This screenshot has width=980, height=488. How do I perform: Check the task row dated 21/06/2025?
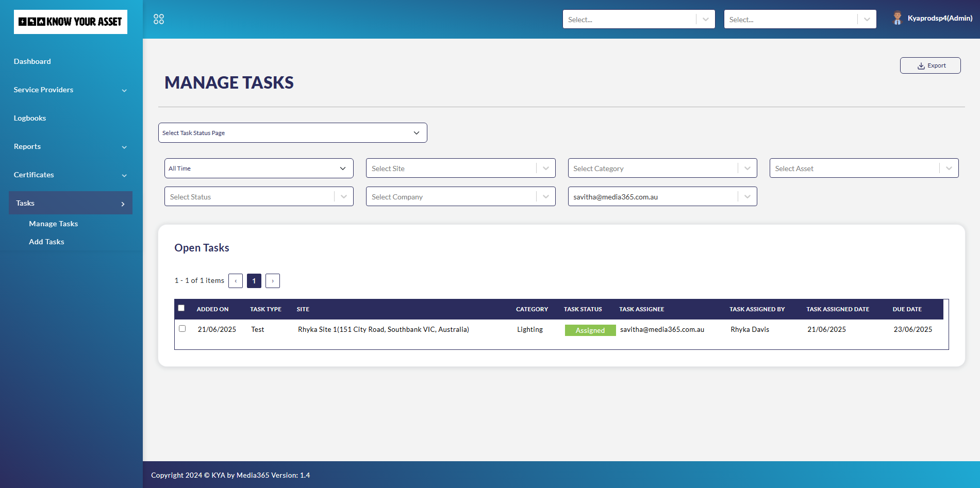point(182,329)
